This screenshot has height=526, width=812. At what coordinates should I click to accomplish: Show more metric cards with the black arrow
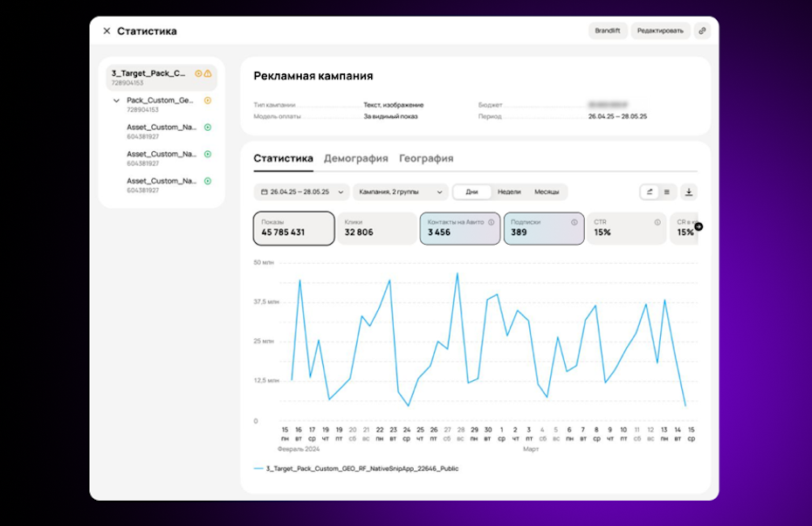pyautogui.click(x=698, y=226)
